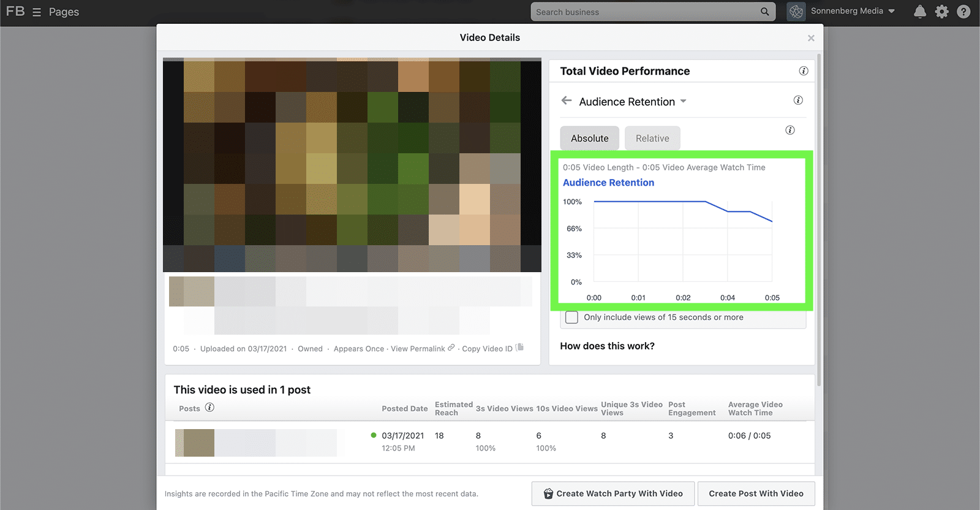Viewport: 980px width, 510px height.
Task: Click info icon next to Posts header
Action: 209,408
